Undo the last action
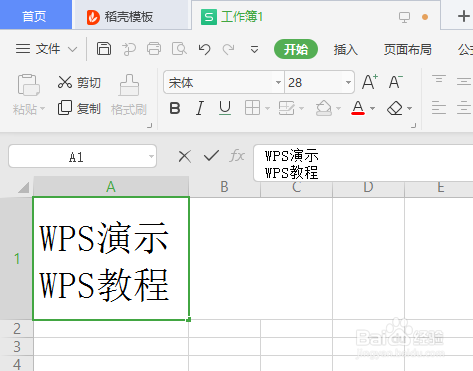473x371 pixels. (204, 49)
